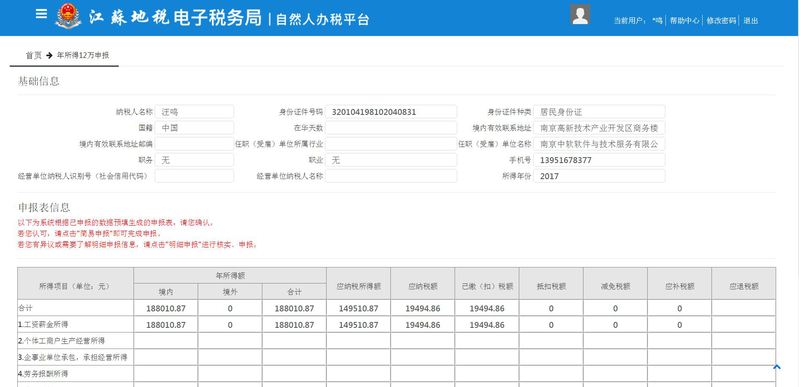Click the 境内有效联系地址邮编 field

(194, 144)
